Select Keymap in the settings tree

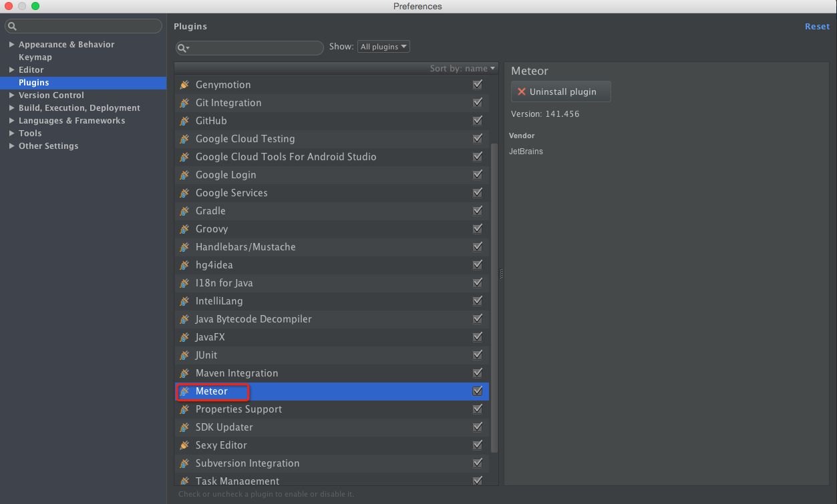tap(35, 57)
